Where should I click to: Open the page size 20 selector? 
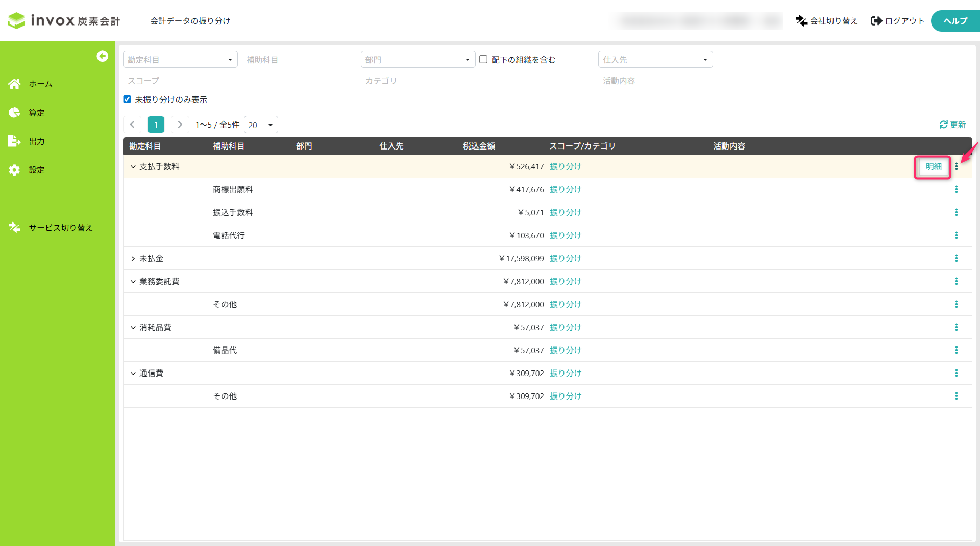click(x=261, y=125)
